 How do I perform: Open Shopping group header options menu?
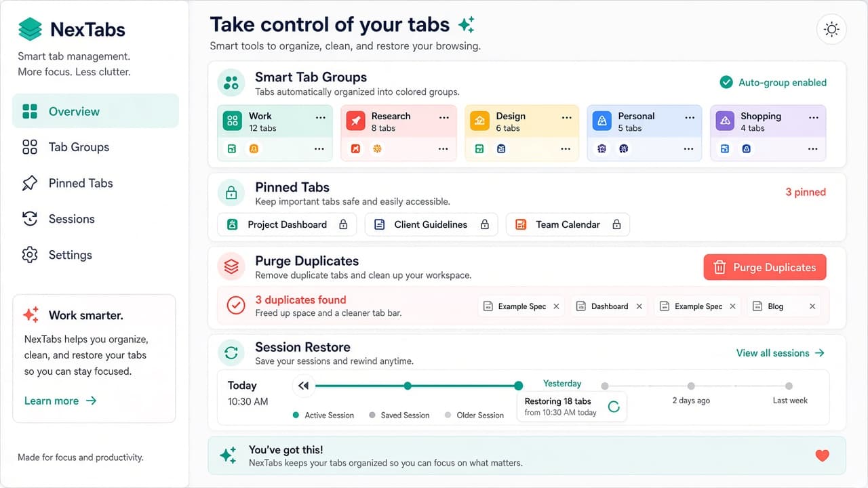pyautogui.click(x=813, y=117)
